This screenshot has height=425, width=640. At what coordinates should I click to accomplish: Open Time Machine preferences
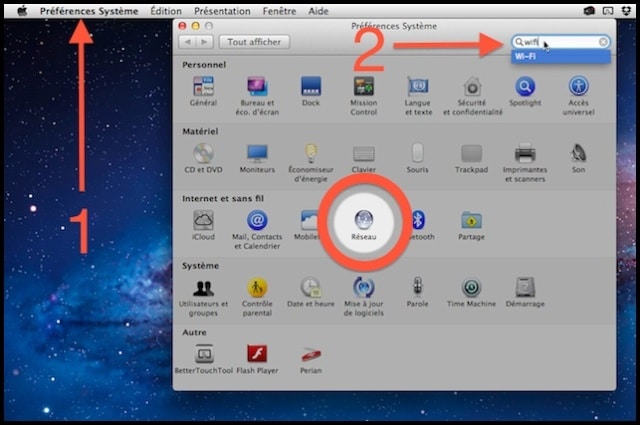pos(471,292)
